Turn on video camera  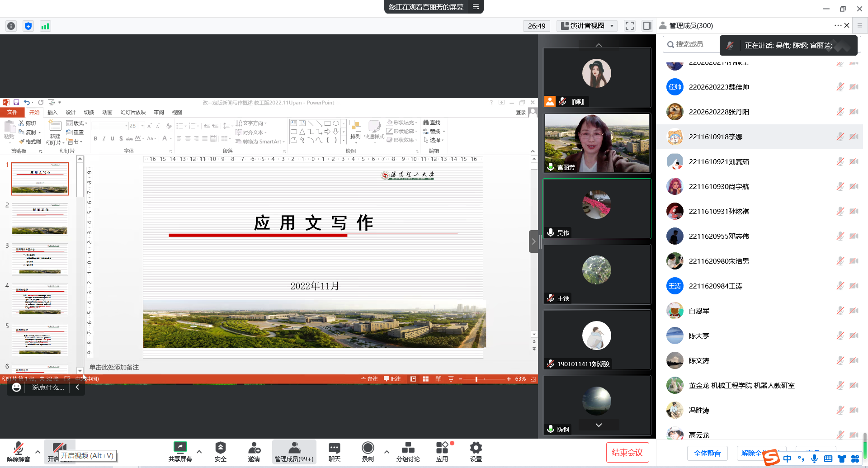pyautogui.click(x=59, y=452)
